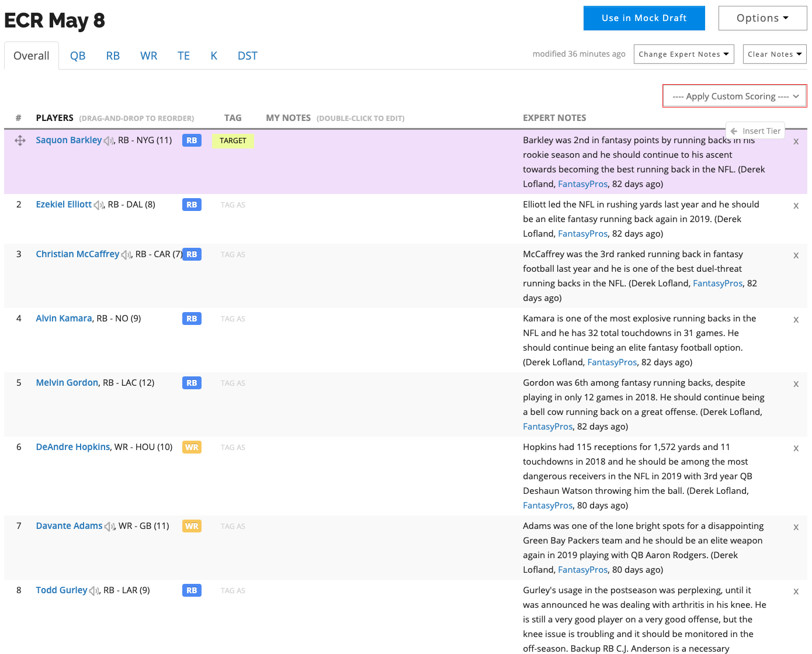Switch to the WR tab
812x654 pixels.
pos(149,56)
